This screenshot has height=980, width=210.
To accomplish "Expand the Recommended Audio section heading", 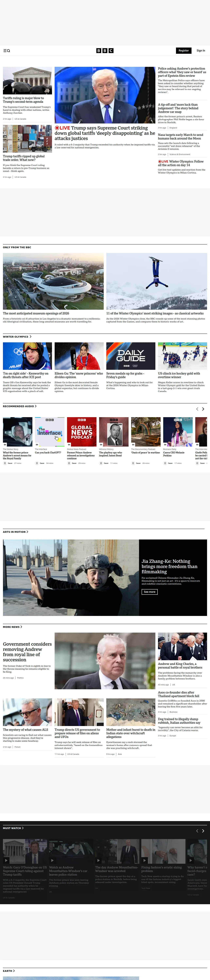I will (20, 406).
